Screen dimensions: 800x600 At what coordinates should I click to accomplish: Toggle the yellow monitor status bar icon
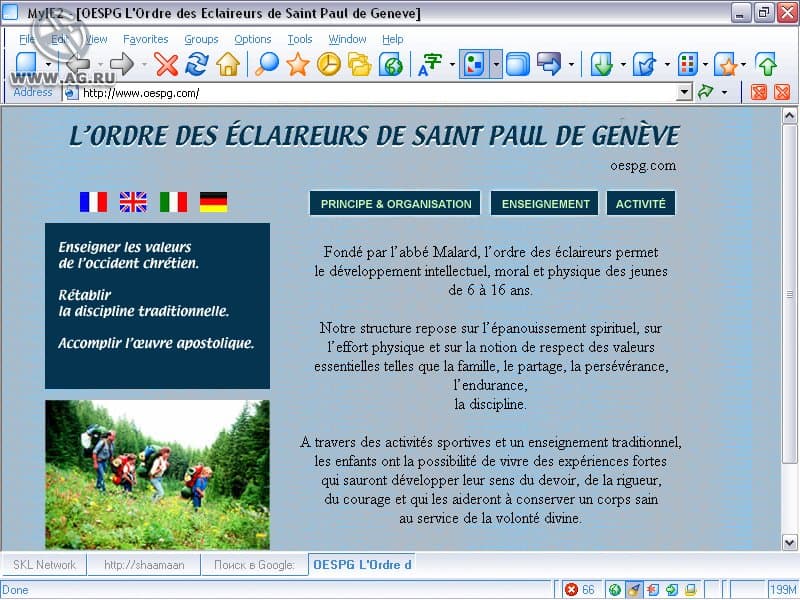pyautogui.click(x=691, y=590)
